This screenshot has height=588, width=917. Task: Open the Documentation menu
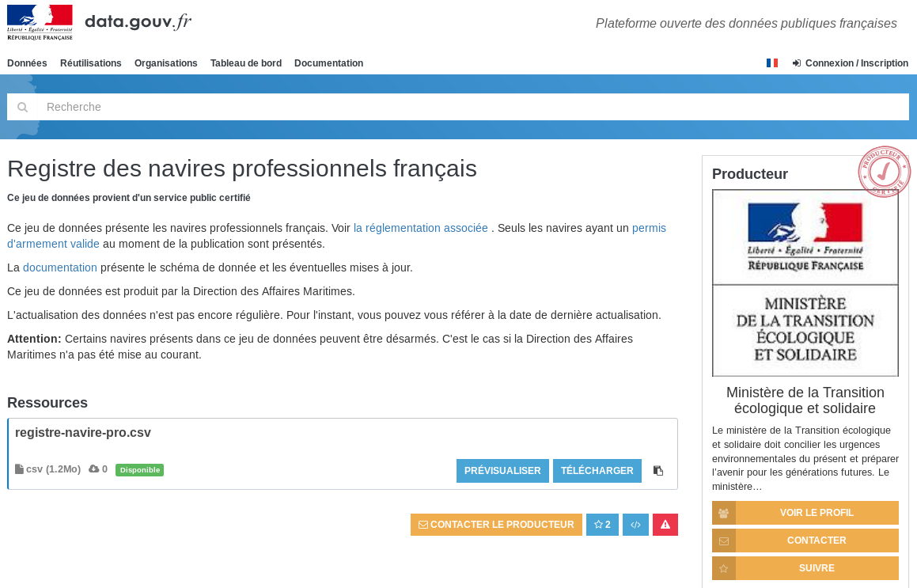pyautogui.click(x=328, y=63)
